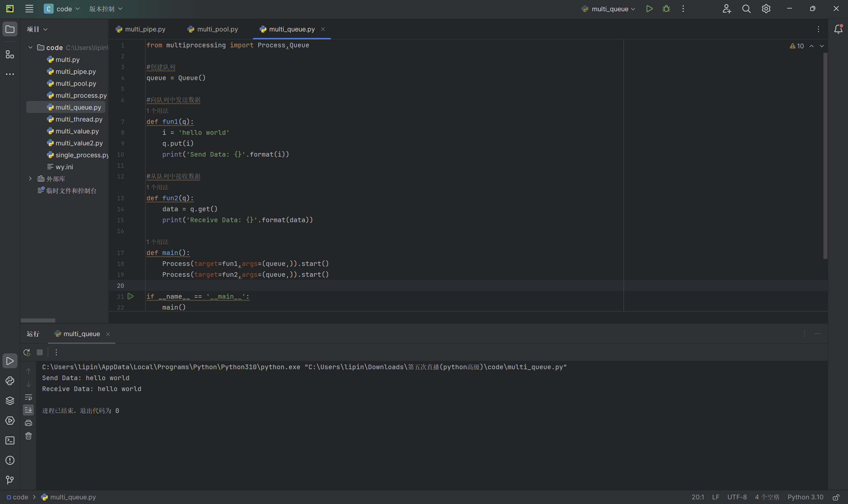
Task: Open Python Packages tool window
Action: [x=10, y=381]
